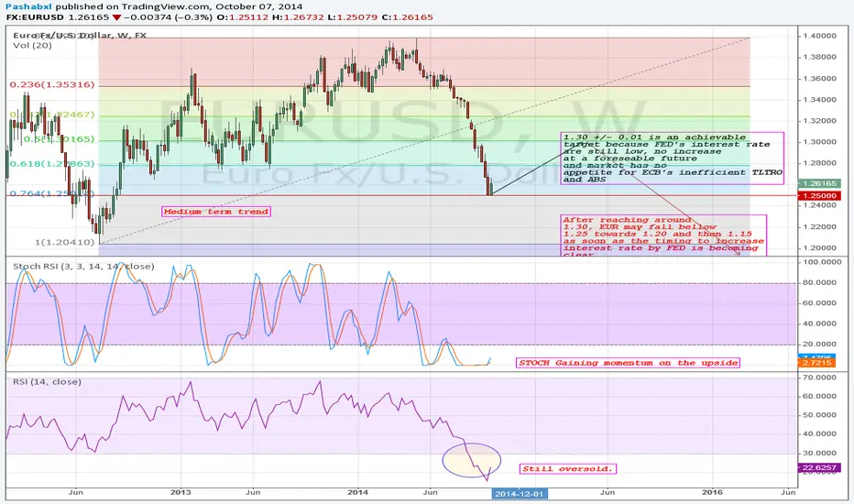Click the 2014 label on the time axis
This screenshot has width=854, height=504.
click(358, 492)
